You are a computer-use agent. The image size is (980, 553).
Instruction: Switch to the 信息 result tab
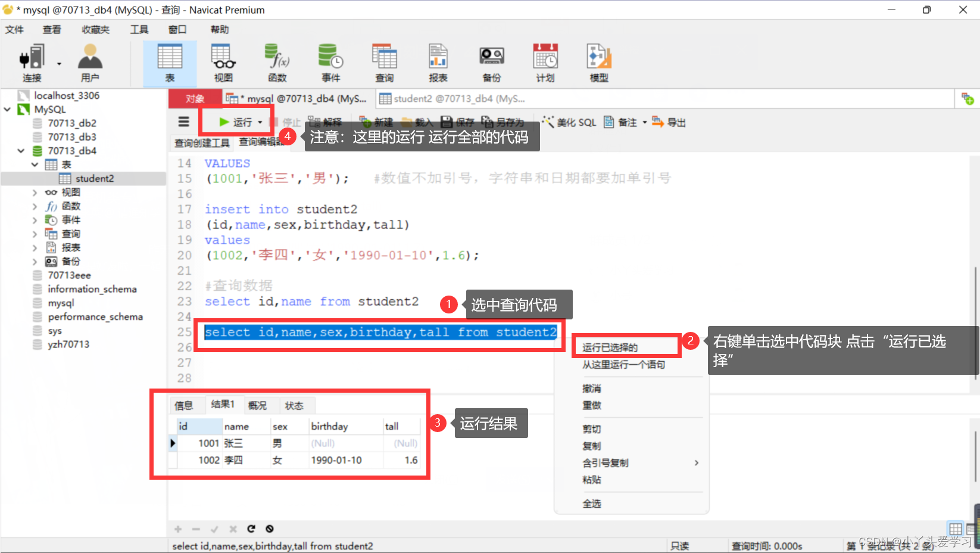(184, 405)
